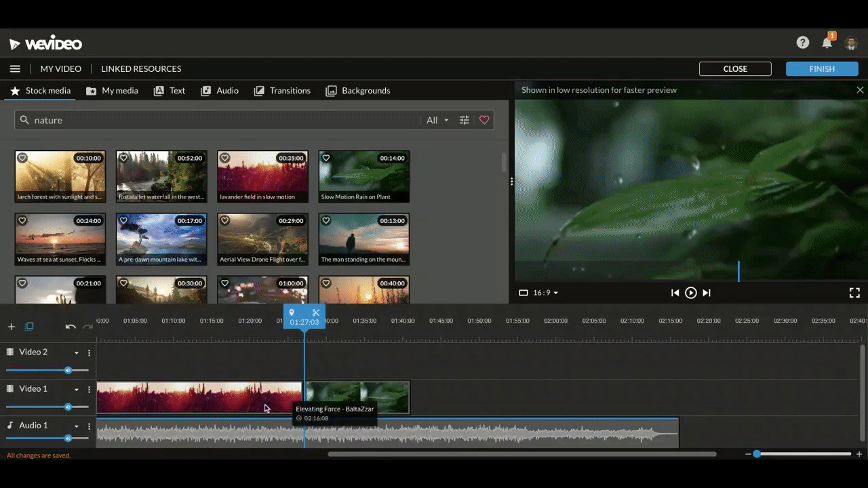This screenshot has width=868, height=488.
Task: Expand the Audio 1 track dropdown arrow
Action: 77,426
